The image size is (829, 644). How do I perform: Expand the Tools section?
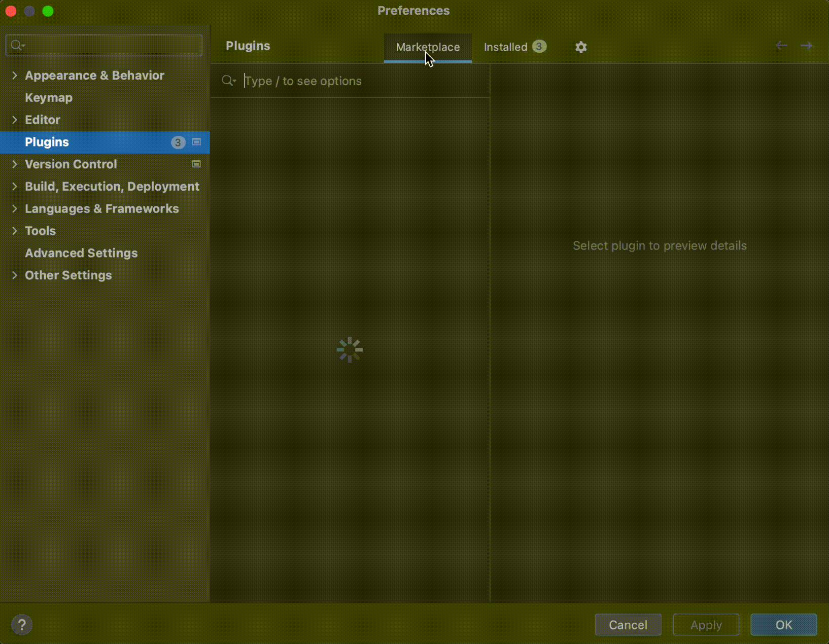pyautogui.click(x=15, y=231)
